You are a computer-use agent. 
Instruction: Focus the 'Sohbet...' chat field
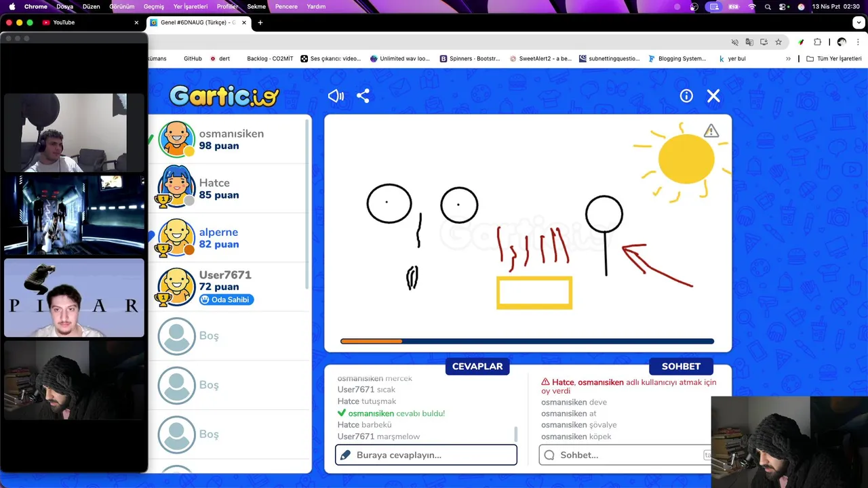pos(625,455)
